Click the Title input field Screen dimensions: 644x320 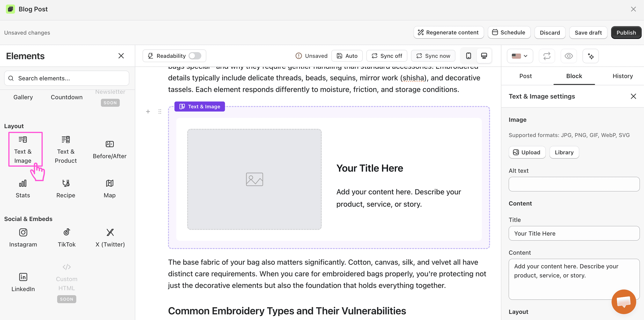point(574,233)
